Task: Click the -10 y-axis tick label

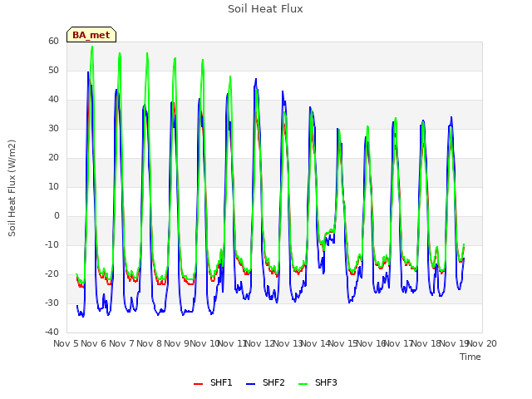Action: click(52, 244)
